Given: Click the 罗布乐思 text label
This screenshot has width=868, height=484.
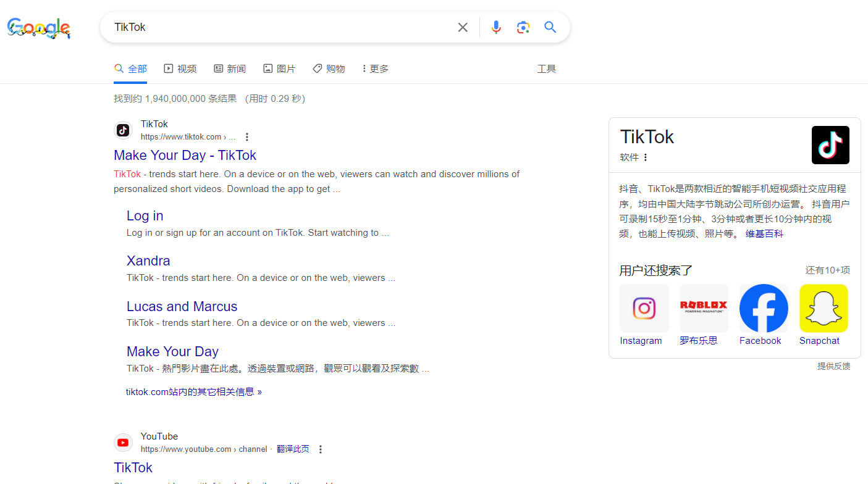Looking at the screenshot, I should 699,341.
